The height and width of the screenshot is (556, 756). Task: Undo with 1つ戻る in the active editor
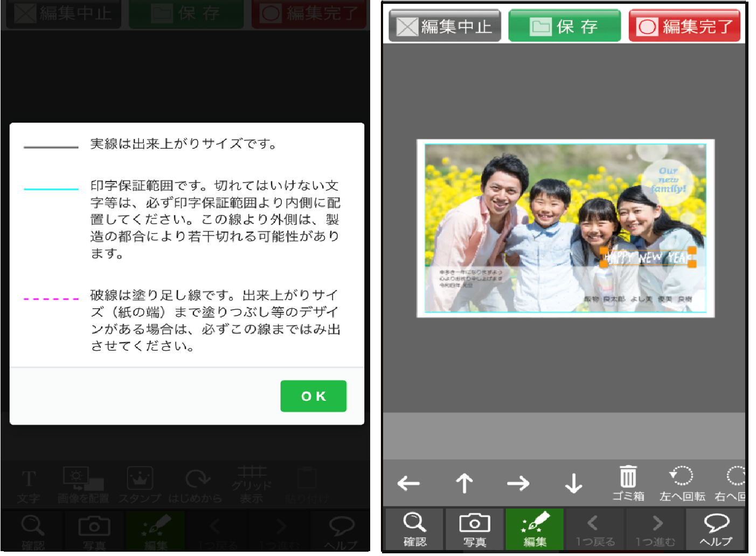tap(595, 530)
